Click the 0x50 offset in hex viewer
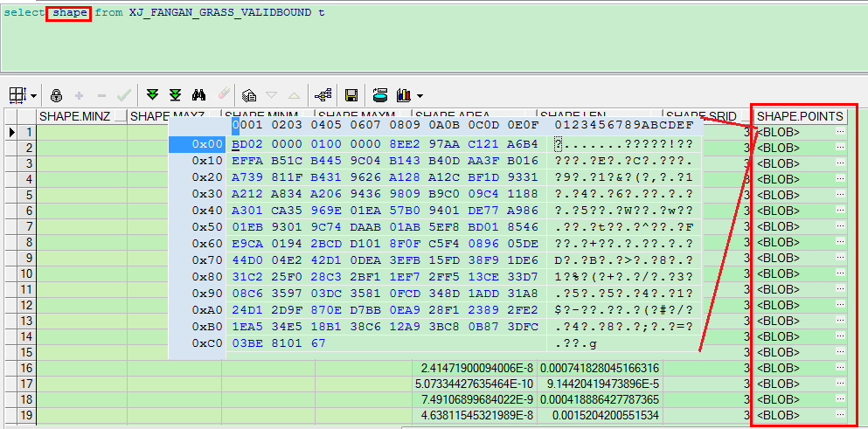868x429 pixels. pyautogui.click(x=207, y=227)
